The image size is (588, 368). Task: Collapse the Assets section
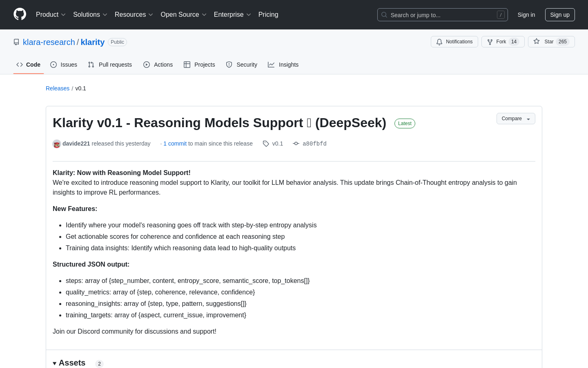point(69,363)
